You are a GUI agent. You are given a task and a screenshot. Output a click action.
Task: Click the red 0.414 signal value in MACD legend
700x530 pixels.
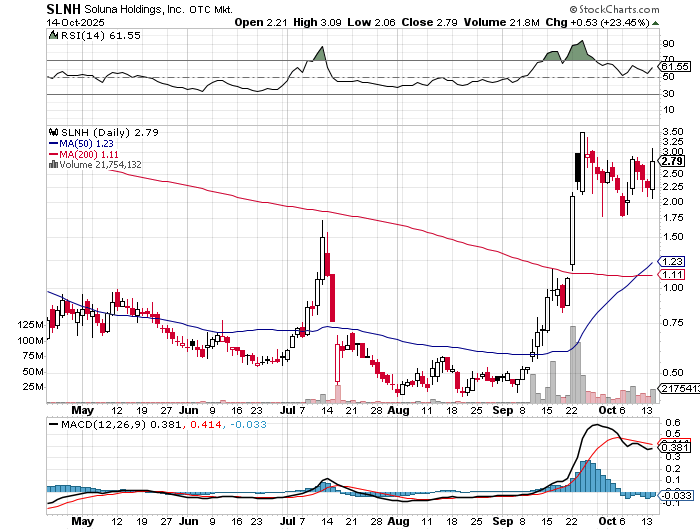206,424
